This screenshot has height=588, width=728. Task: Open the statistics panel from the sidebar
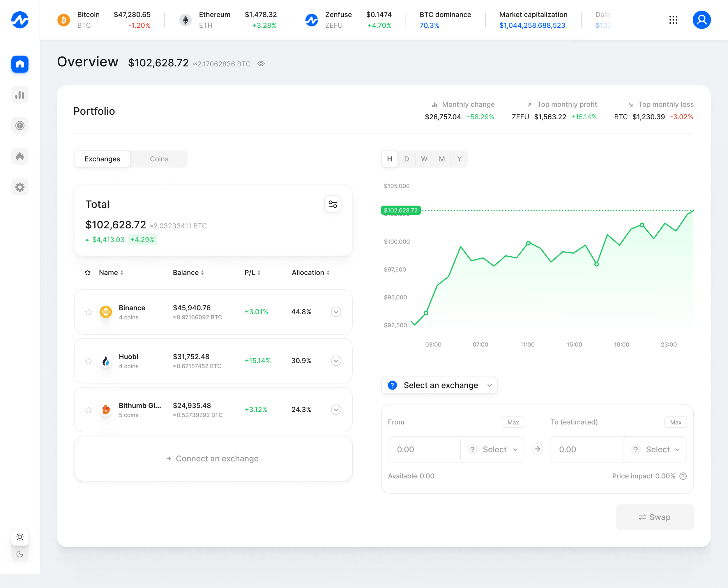20,95
